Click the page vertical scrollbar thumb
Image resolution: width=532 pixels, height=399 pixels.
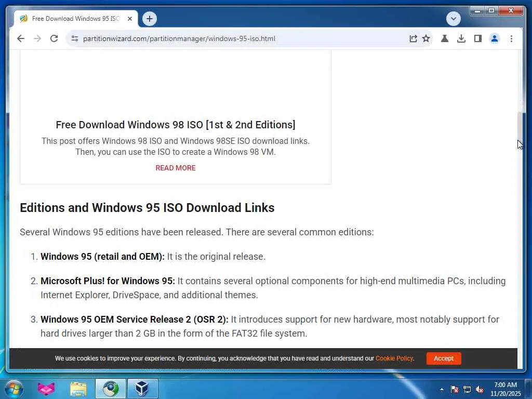[x=520, y=127]
